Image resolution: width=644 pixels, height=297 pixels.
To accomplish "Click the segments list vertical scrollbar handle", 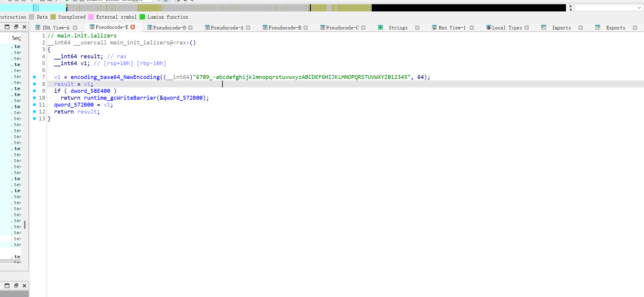I will pyautogui.click(x=25, y=224).
